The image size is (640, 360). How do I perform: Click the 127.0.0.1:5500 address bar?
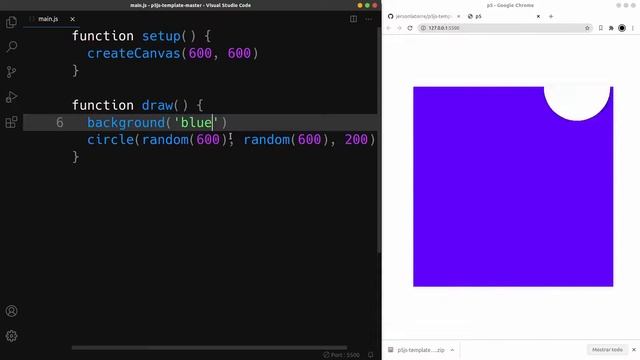(x=505, y=28)
